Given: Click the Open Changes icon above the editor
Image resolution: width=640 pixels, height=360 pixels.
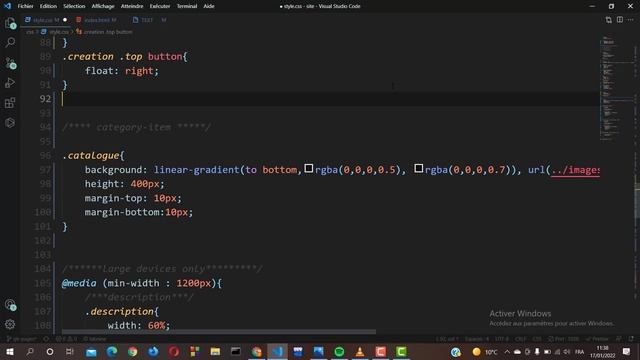Looking at the screenshot, I should pyautogui.click(x=609, y=20).
